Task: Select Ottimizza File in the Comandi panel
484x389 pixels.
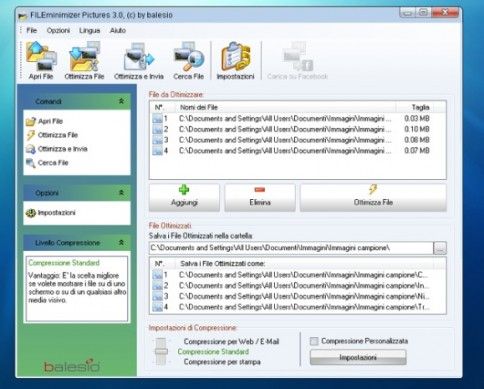Action: coord(52,135)
